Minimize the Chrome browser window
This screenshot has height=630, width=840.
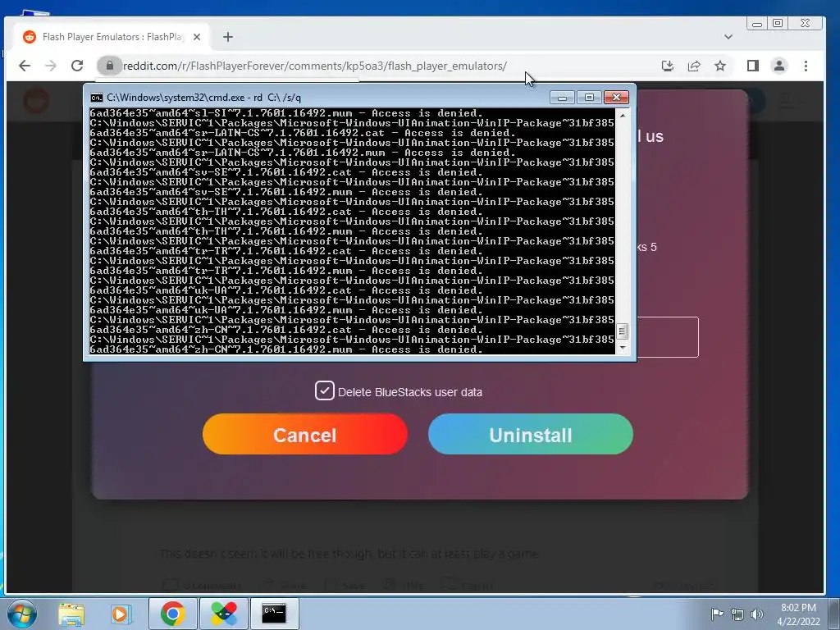point(757,24)
